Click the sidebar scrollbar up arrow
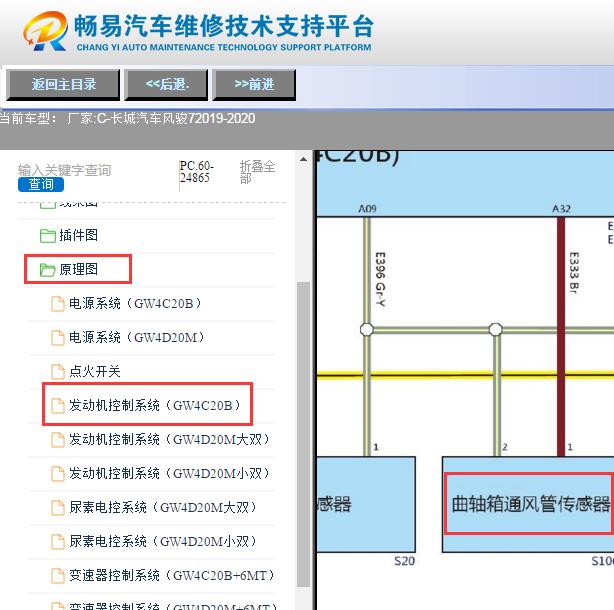The image size is (614, 610). pos(303,159)
